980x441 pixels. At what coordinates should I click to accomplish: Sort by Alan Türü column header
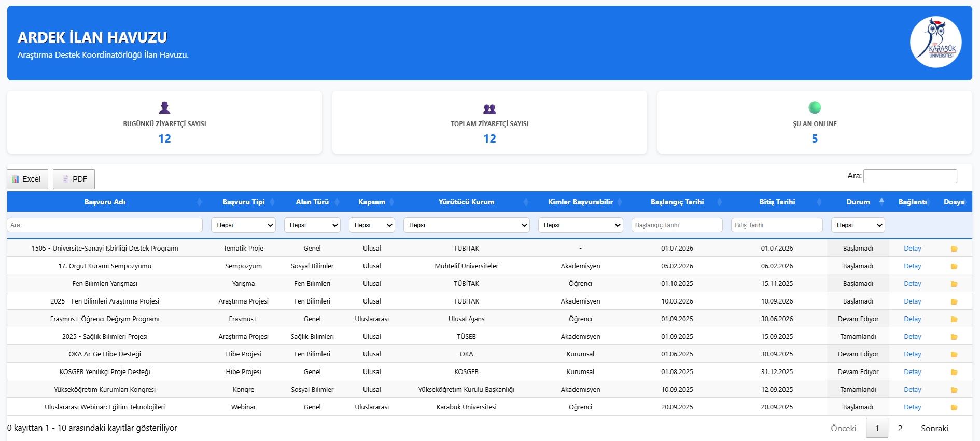click(x=312, y=202)
